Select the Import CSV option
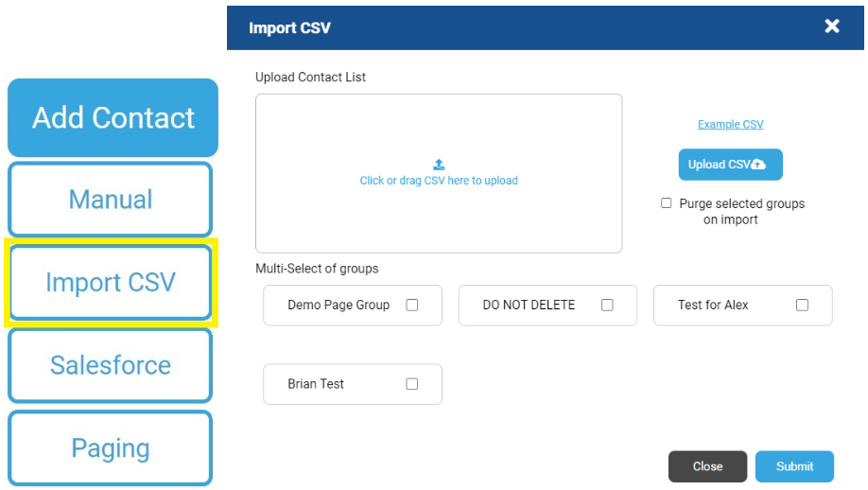Viewport: 868px width, 490px height. (x=111, y=283)
